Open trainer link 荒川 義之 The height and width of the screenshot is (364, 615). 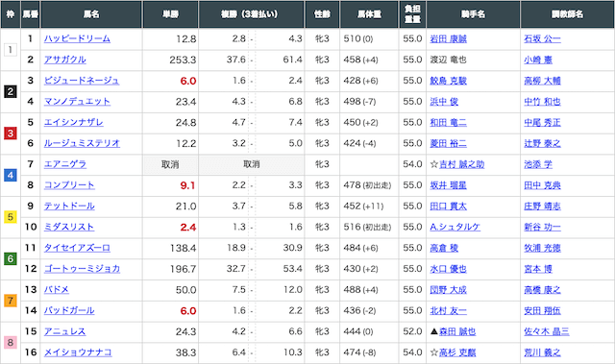tap(542, 352)
